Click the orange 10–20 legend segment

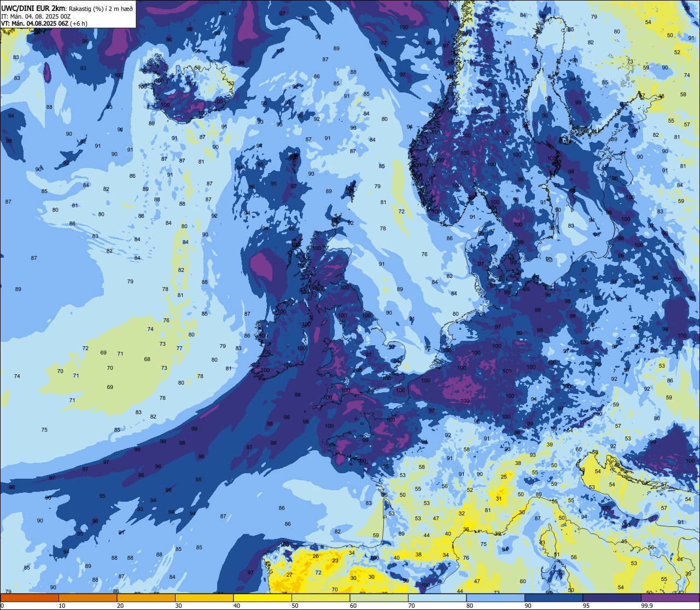87,597
